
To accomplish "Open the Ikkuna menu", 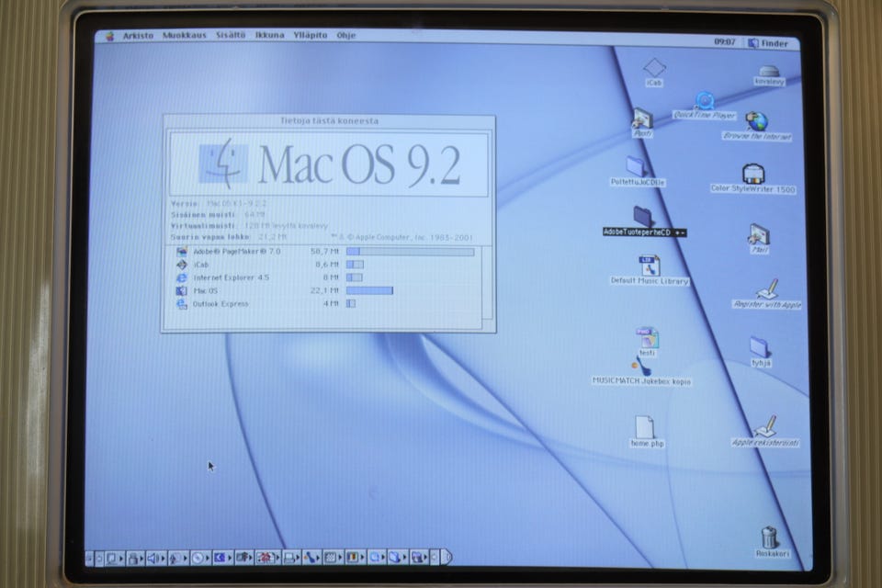I will pyautogui.click(x=269, y=35).
